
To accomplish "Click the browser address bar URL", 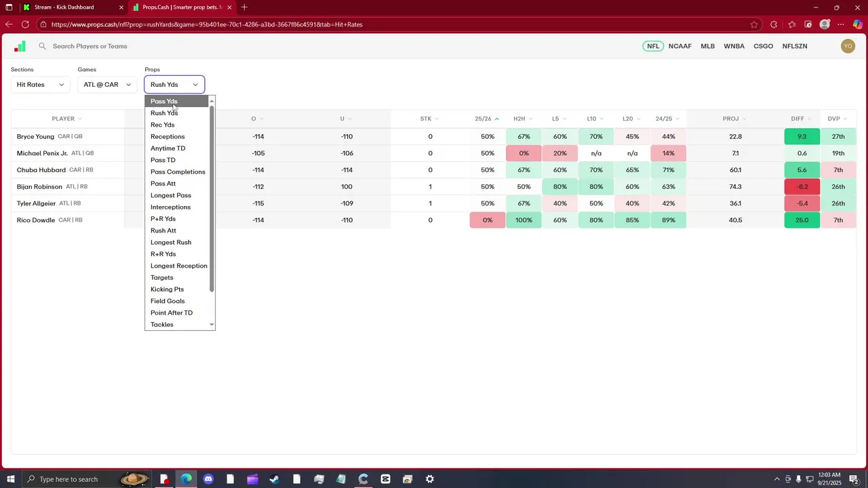I will [x=207, y=24].
